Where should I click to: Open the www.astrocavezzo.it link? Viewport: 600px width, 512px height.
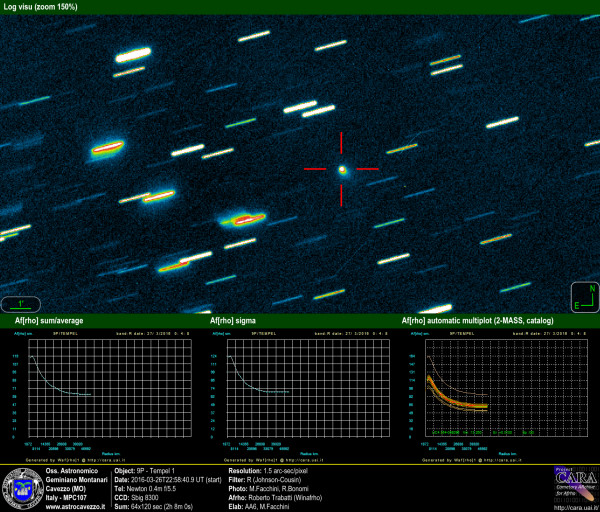(76, 507)
